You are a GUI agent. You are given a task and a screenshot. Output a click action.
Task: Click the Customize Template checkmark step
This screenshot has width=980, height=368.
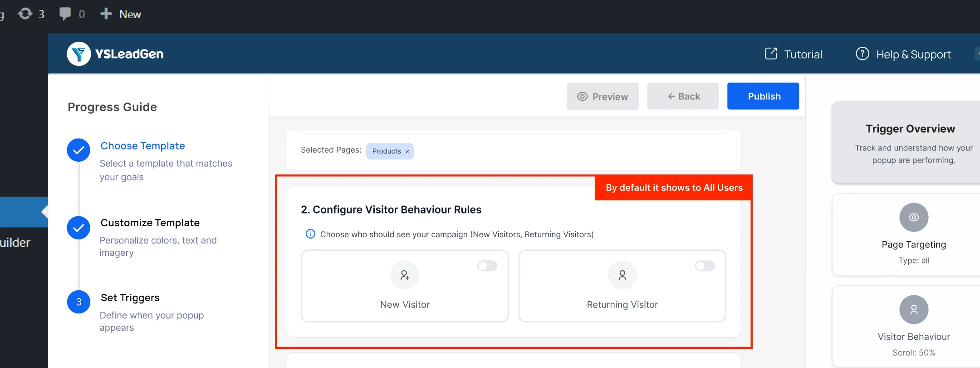tap(78, 228)
